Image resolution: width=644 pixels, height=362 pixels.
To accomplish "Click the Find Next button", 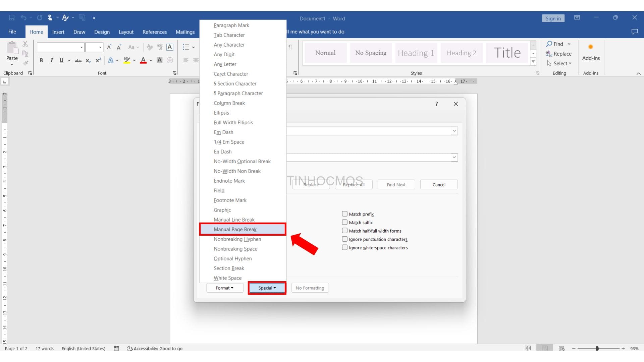I will [396, 184].
